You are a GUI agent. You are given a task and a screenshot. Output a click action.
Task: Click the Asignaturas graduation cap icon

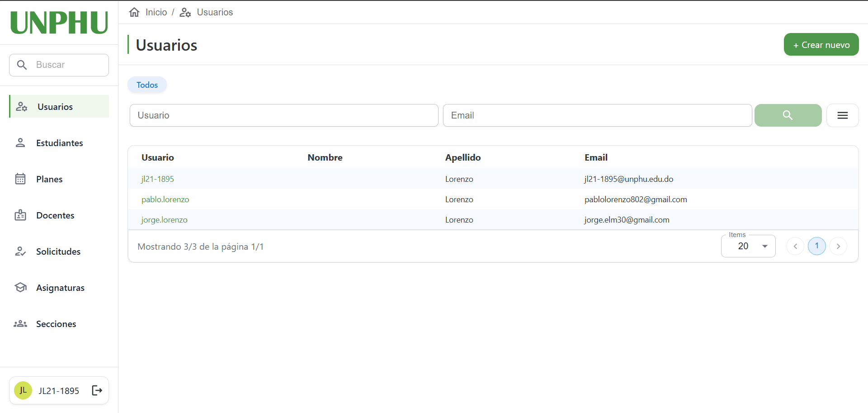point(20,288)
